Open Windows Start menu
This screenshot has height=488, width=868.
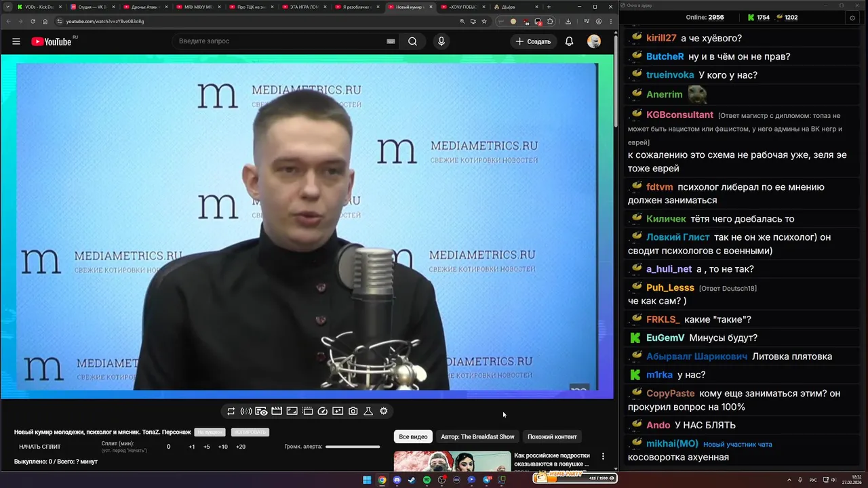pyautogui.click(x=367, y=480)
